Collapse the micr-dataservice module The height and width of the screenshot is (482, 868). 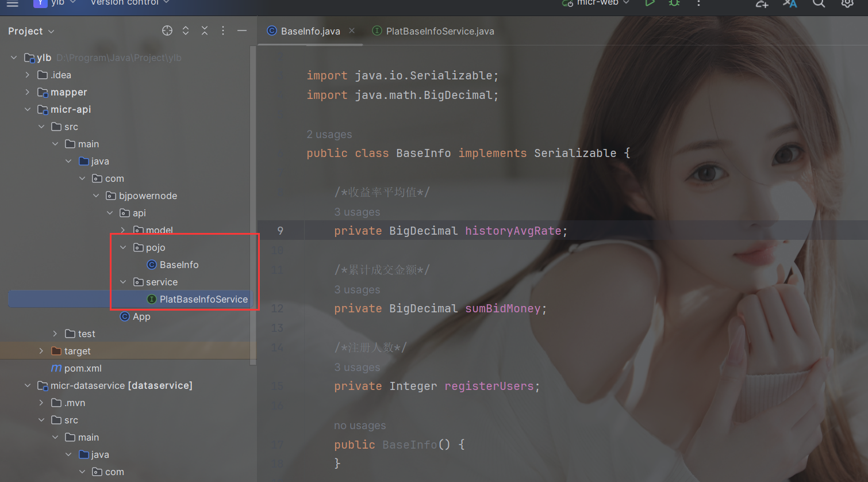tap(28, 385)
